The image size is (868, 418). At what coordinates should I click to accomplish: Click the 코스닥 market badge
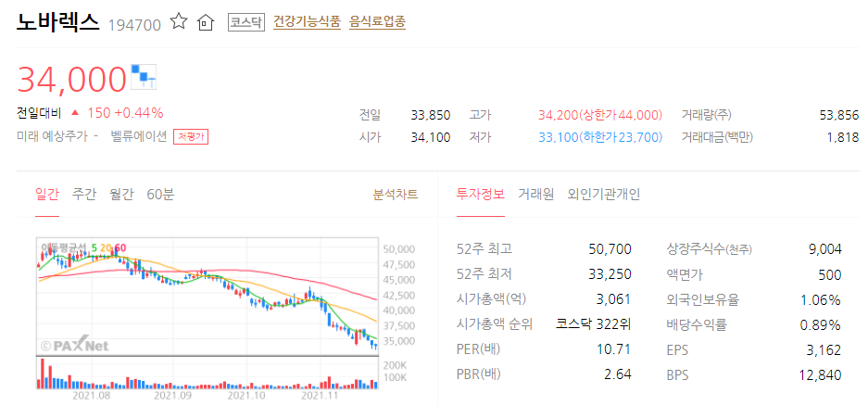(x=247, y=22)
